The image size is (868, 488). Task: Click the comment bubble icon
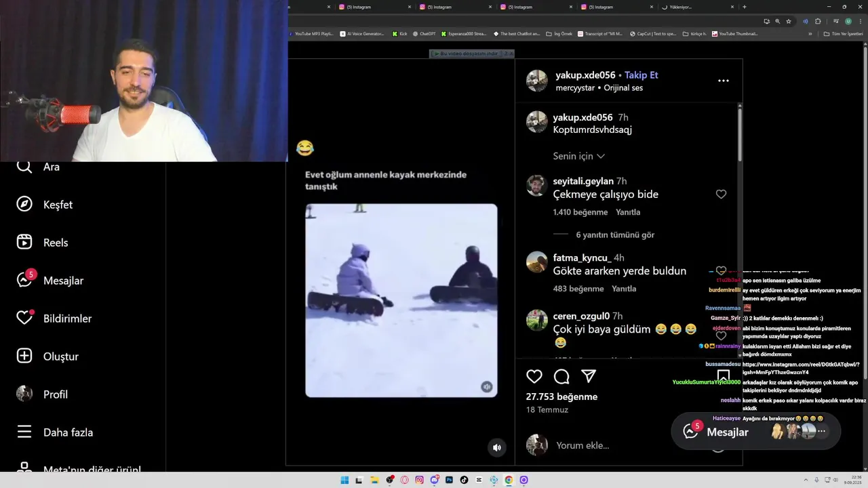tap(561, 376)
